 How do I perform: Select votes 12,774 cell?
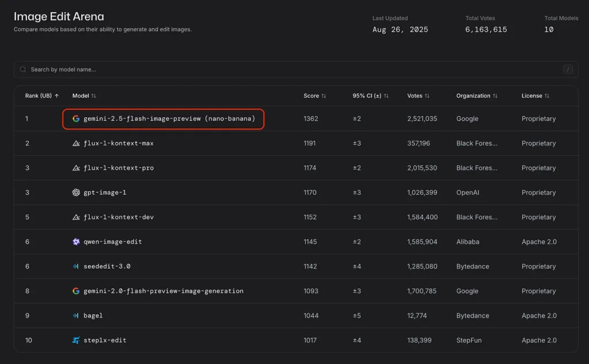(417, 316)
